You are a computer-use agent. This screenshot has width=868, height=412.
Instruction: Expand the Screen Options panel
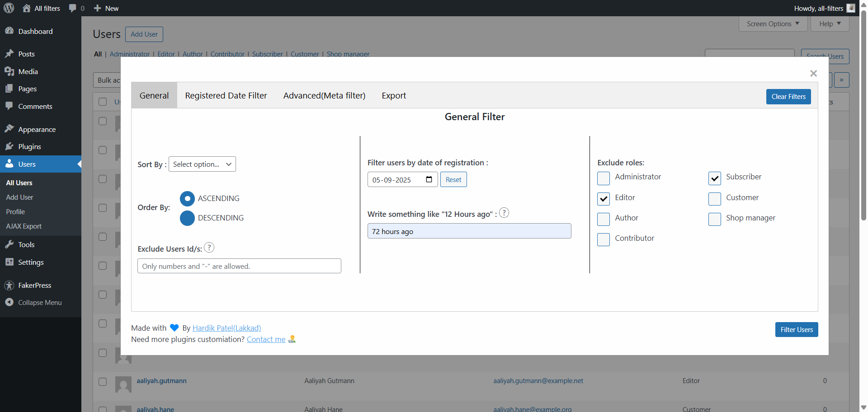pos(773,24)
